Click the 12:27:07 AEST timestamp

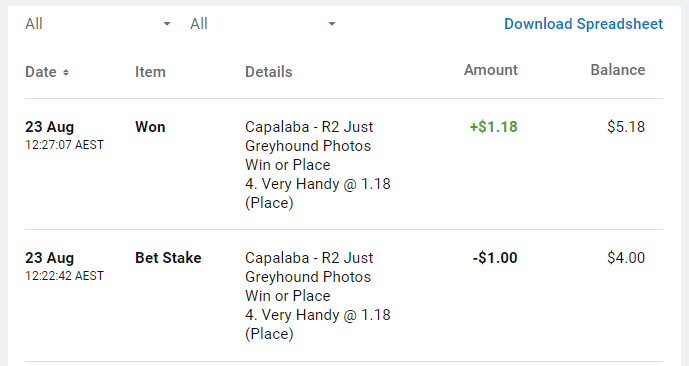(65, 145)
